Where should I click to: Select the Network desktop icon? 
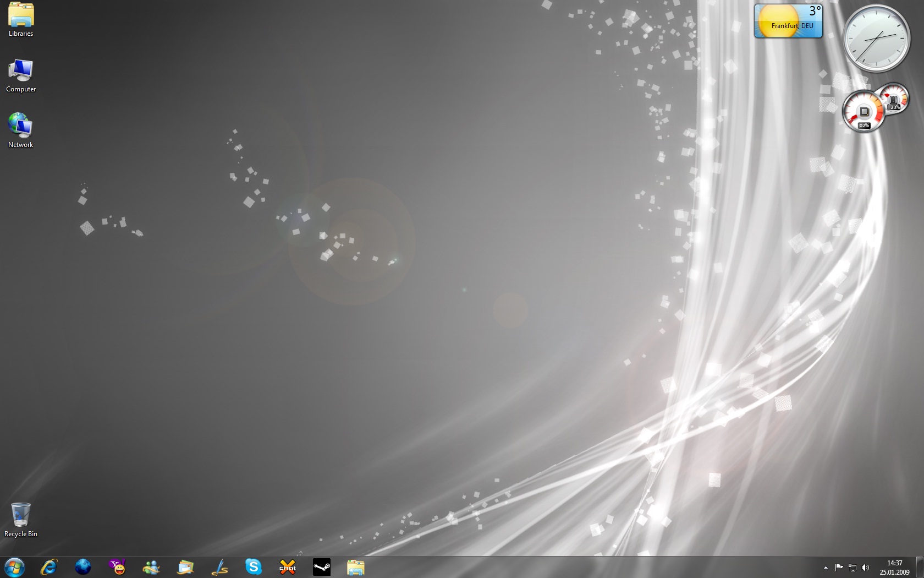tap(21, 130)
